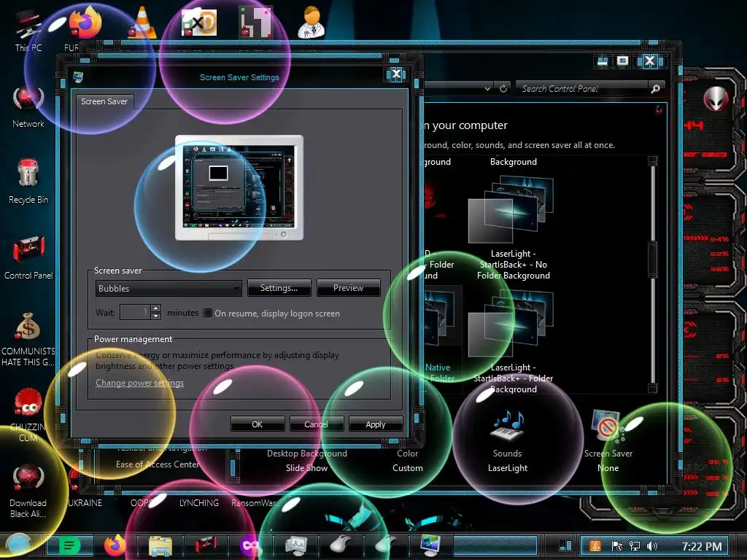Screen dimensions: 747x560
Task: Click the red Control Panel taskbar icon
Action: coord(205,545)
